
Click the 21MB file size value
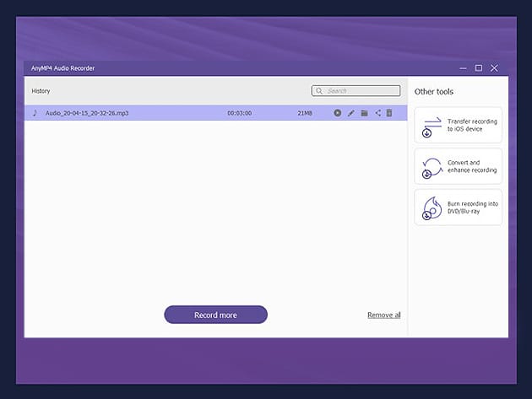point(305,113)
